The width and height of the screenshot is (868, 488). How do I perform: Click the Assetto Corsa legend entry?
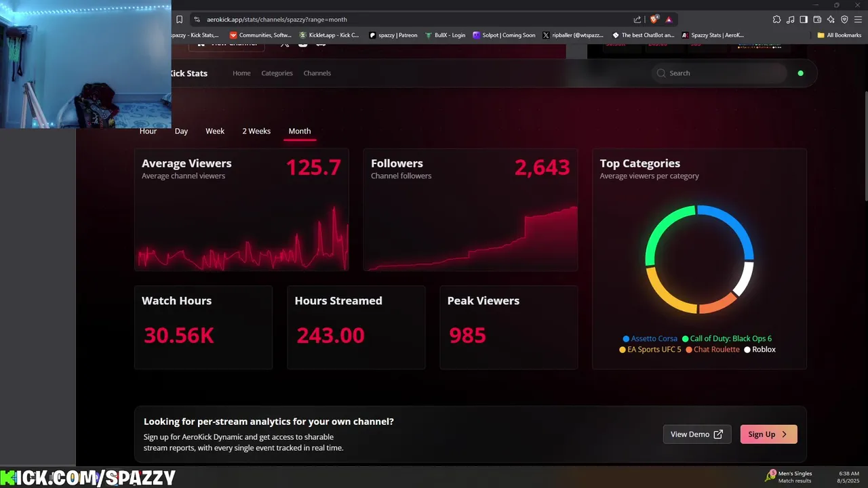(x=650, y=339)
